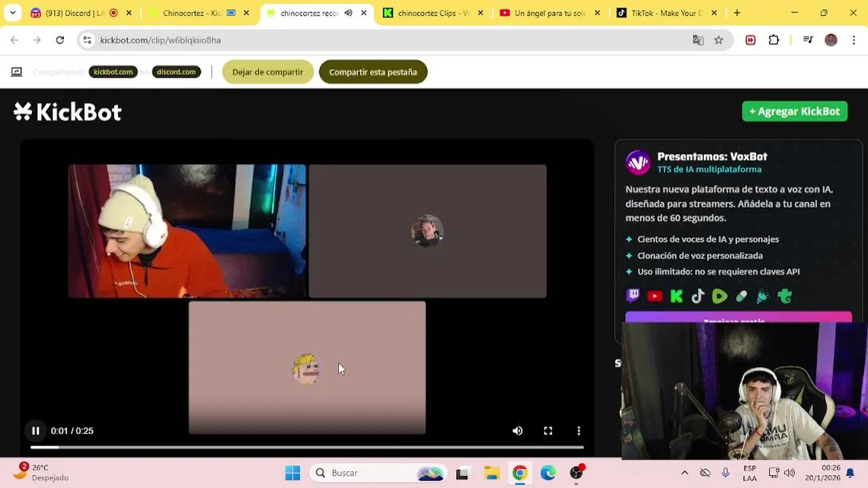Screen dimensions: 868x488
Task: Click the pill-shaped platform icon
Action: [741, 296]
